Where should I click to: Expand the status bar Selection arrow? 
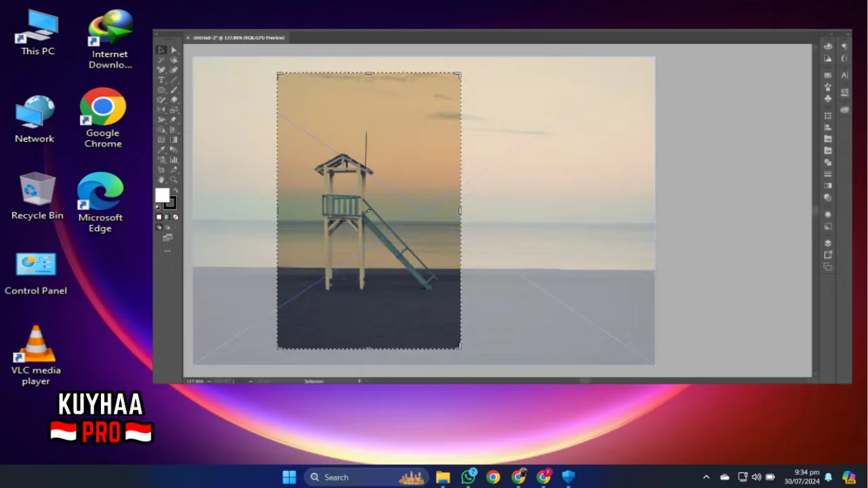click(x=359, y=381)
